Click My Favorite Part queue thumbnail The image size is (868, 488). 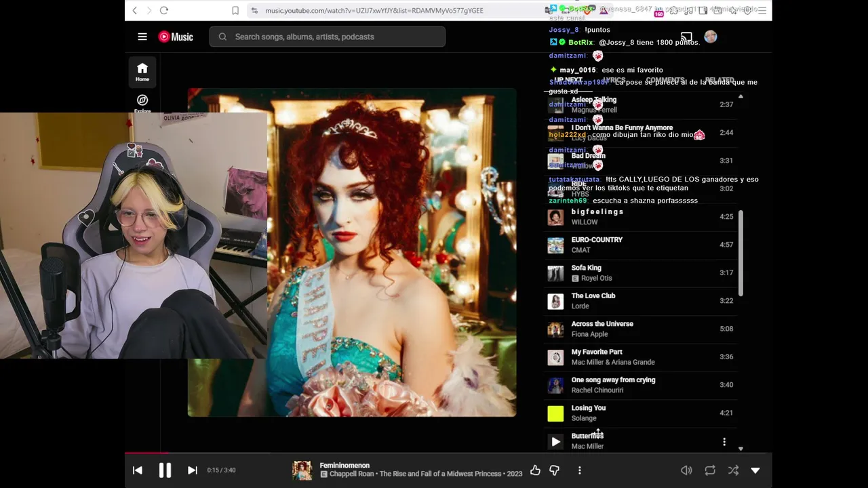(555, 357)
